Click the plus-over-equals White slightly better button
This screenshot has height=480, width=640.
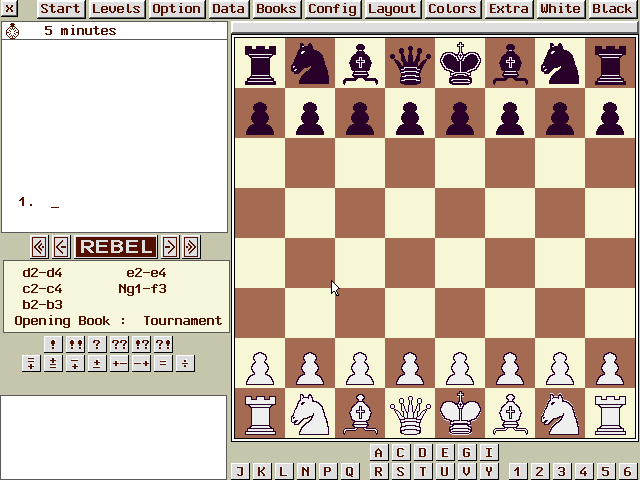pos(53,363)
